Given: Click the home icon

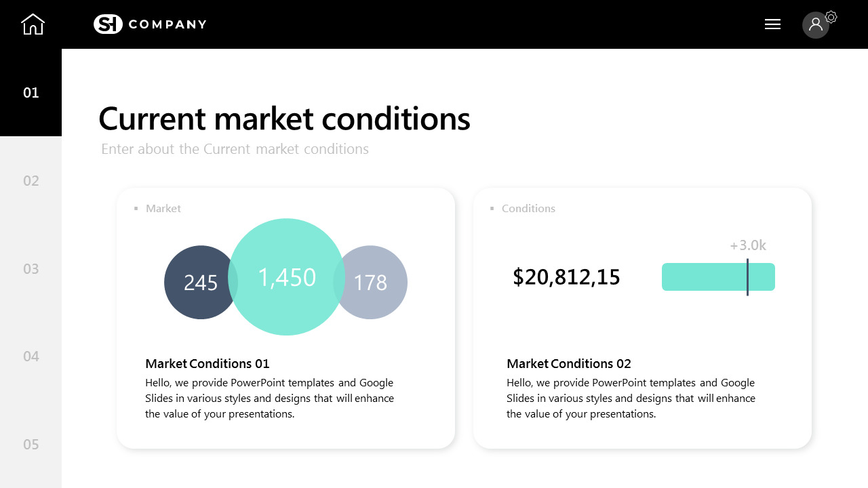Looking at the screenshot, I should tap(33, 24).
